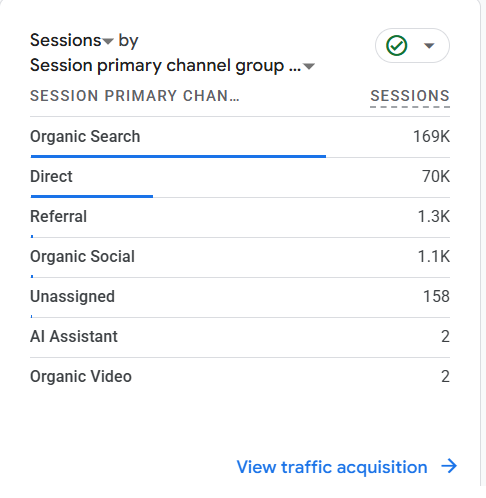Click the Organic Search blue bar
This screenshot has width=486, height=498.
click(178, 156)
